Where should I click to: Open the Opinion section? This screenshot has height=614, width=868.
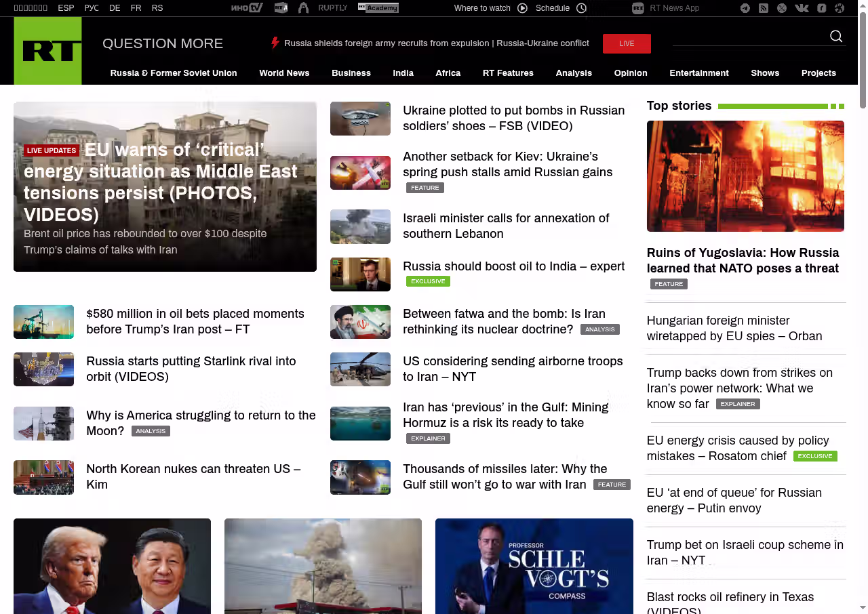pyautogui.click(x=631, y=73)
